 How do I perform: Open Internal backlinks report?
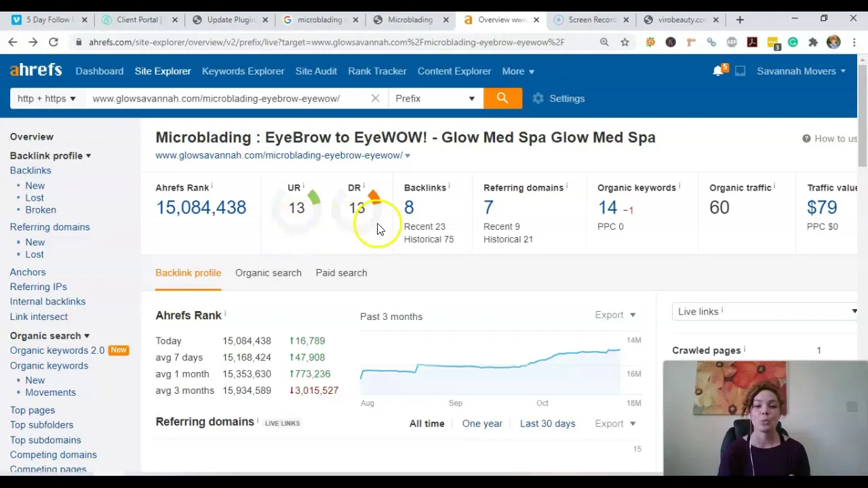tap(47, 302)
